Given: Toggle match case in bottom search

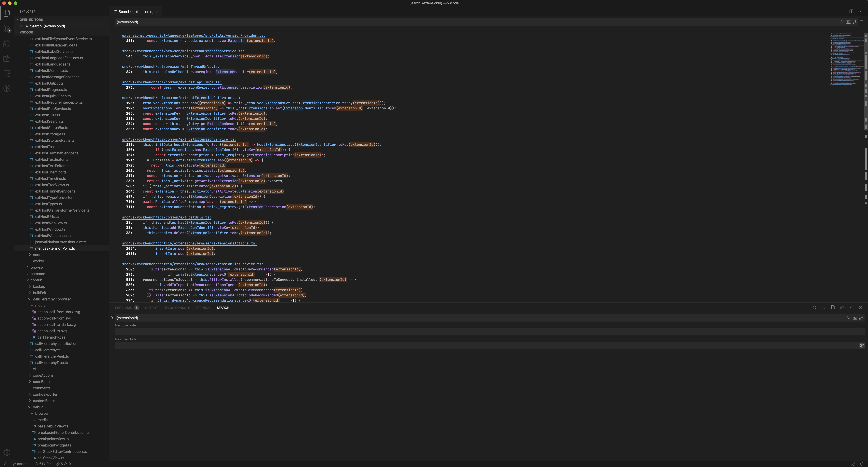Looking at the screenshot, I should click(849, 318).
